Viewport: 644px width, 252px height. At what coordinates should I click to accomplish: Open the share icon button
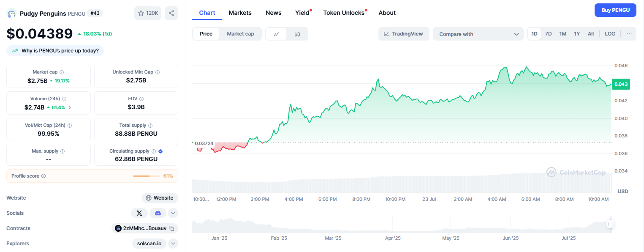171,13
